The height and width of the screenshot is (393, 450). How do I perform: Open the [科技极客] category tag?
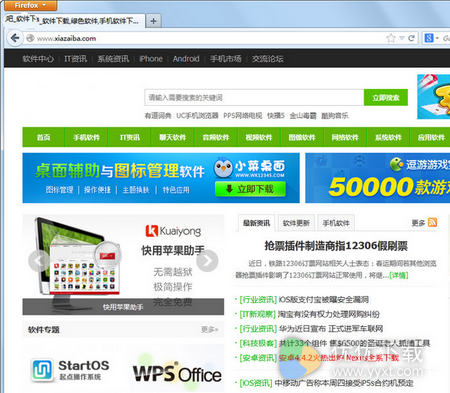click(258, 343)
